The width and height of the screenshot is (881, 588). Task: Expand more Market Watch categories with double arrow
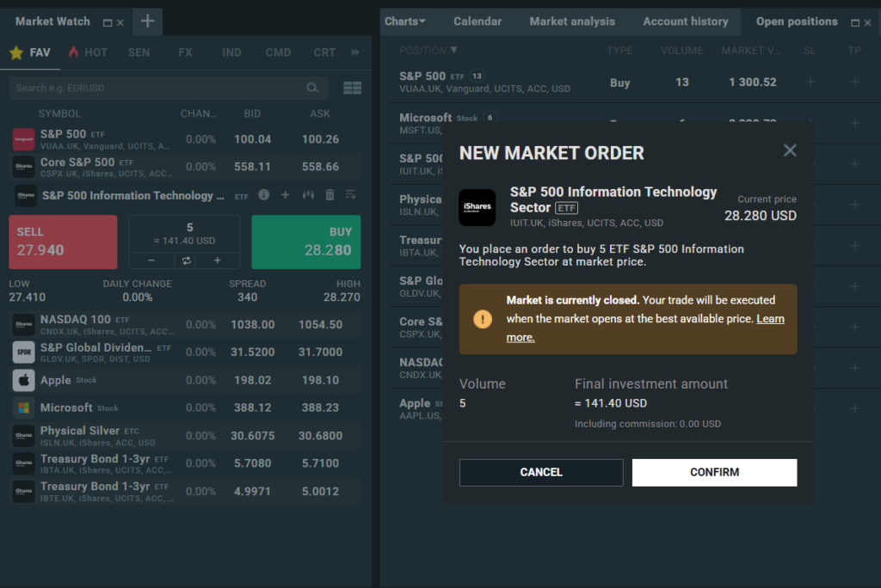click(355, 52)
